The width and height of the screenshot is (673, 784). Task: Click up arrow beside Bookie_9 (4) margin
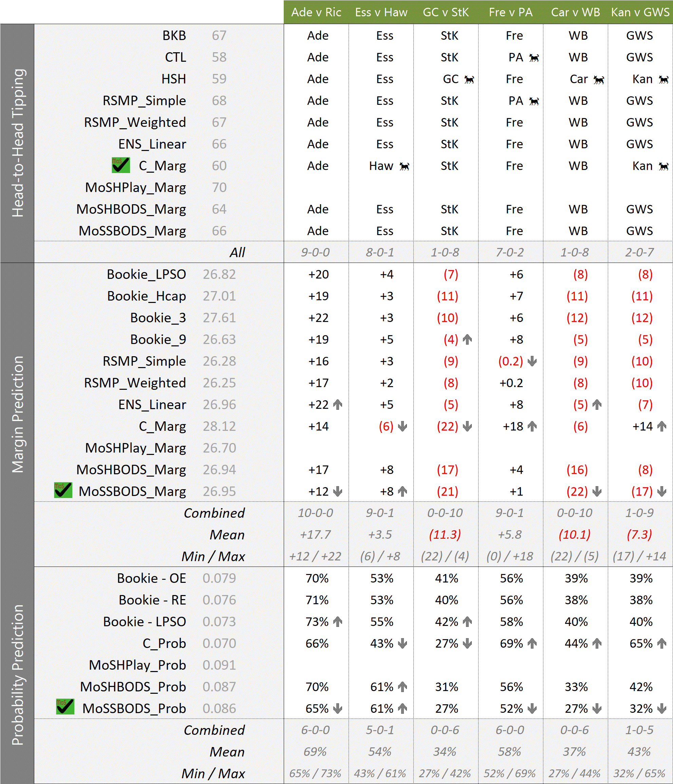point(467,339)
